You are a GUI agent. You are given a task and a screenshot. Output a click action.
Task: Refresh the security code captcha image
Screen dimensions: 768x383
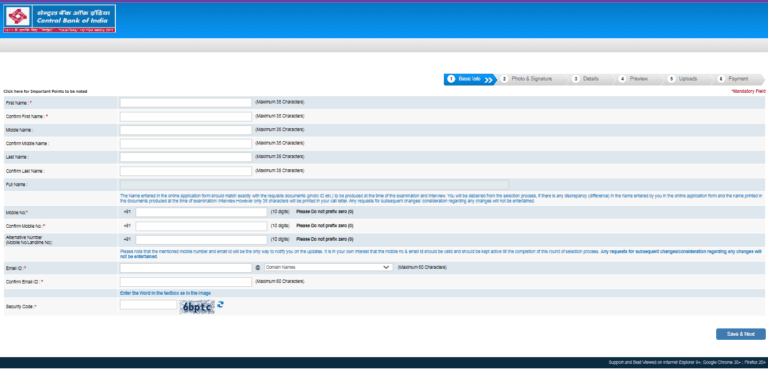[220, 305]
